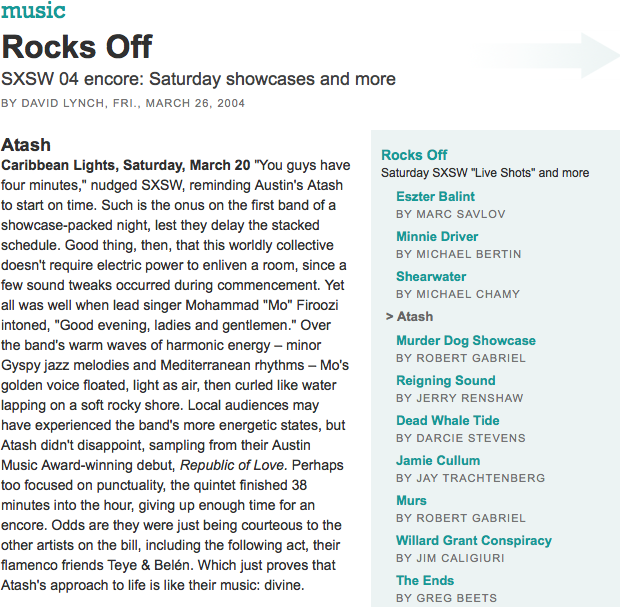Open the Murs review
This screenshot has width=620, height=607.
tap(411, 501)
